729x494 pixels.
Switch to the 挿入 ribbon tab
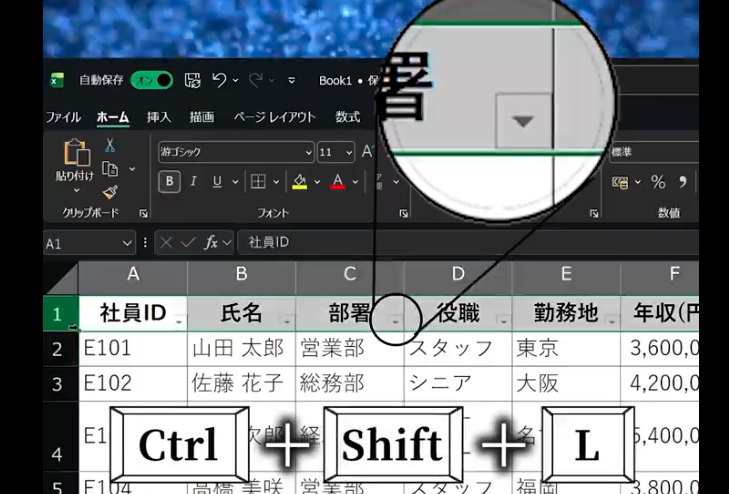click(159, 117)
